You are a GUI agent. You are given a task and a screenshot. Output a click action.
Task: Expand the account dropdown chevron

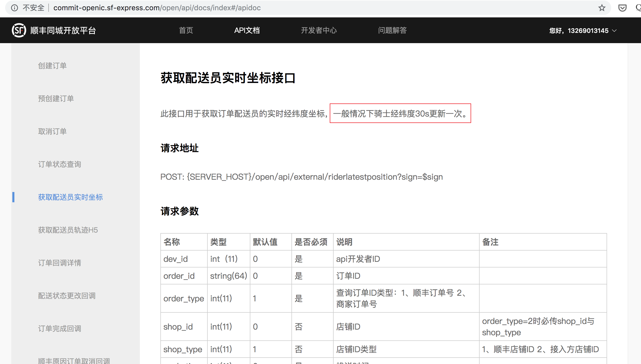[615, 31]
